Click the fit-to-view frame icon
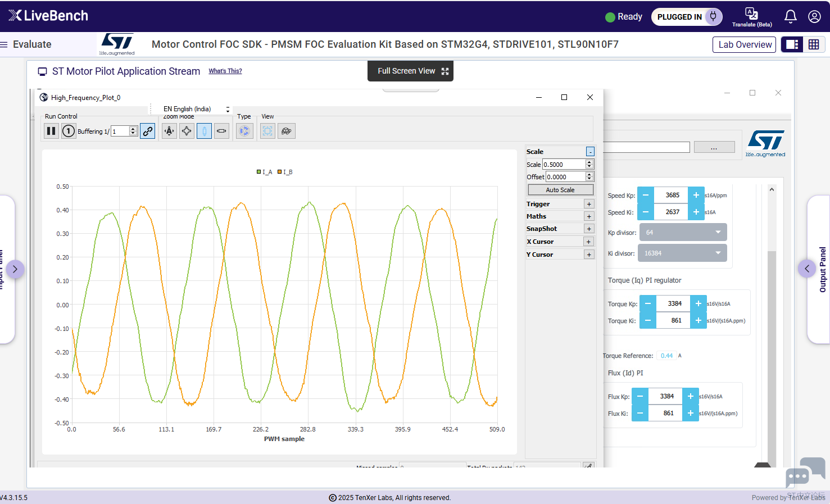The image size is (830, 504). pos(267,131)
